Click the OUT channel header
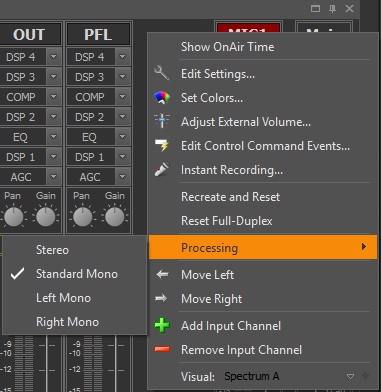Image resolution: width=381 pixels, height=392 pixels. coord(29,34)
